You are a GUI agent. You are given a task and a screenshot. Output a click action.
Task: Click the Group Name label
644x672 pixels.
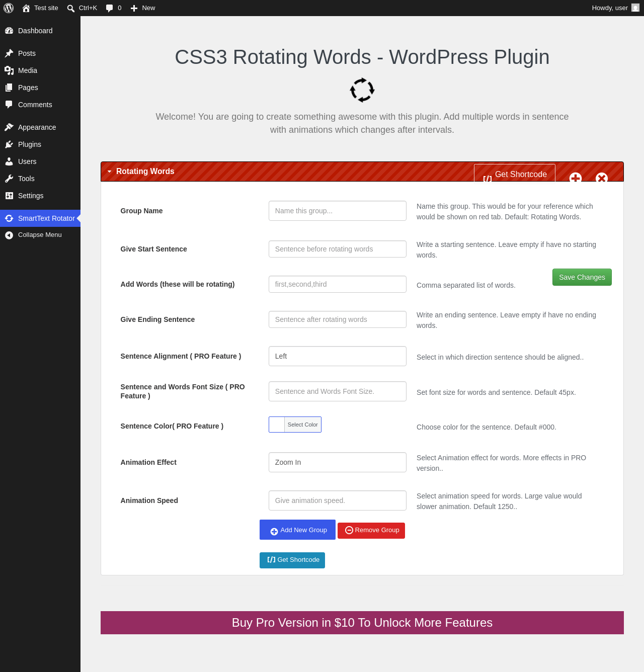(x=141, y=211)
